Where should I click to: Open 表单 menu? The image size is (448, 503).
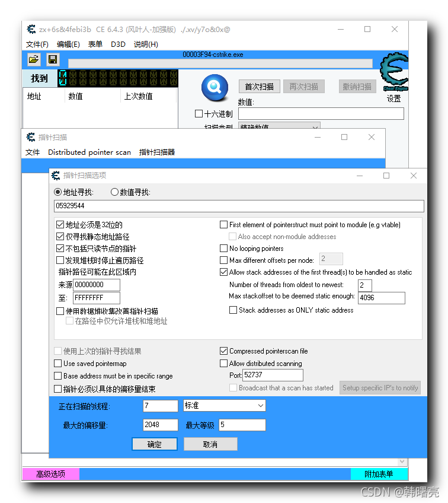pyautogui.click(x=95, y=44)
